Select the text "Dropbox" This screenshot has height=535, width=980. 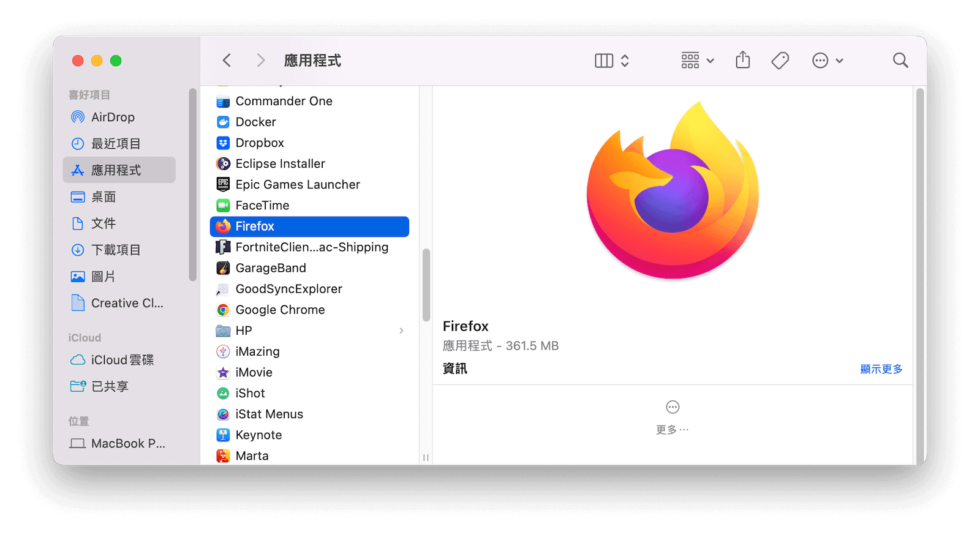(260, 143)
